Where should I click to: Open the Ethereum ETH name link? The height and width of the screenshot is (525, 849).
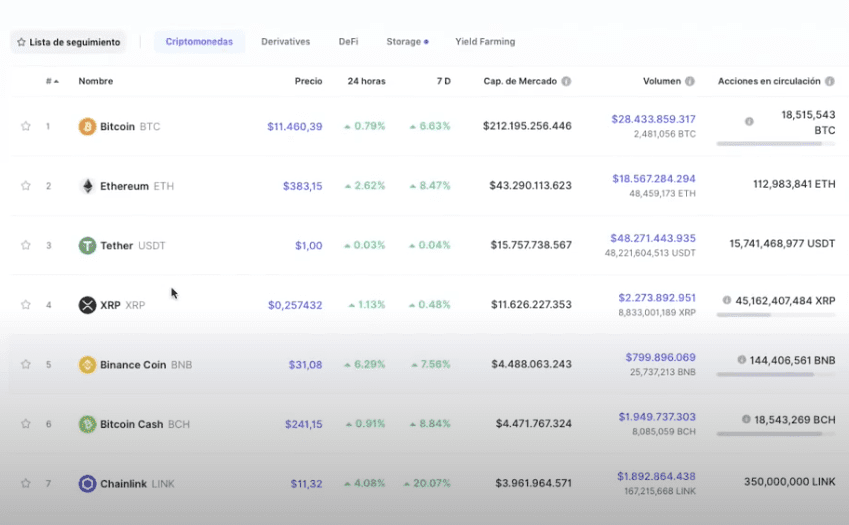pos(137,186)
